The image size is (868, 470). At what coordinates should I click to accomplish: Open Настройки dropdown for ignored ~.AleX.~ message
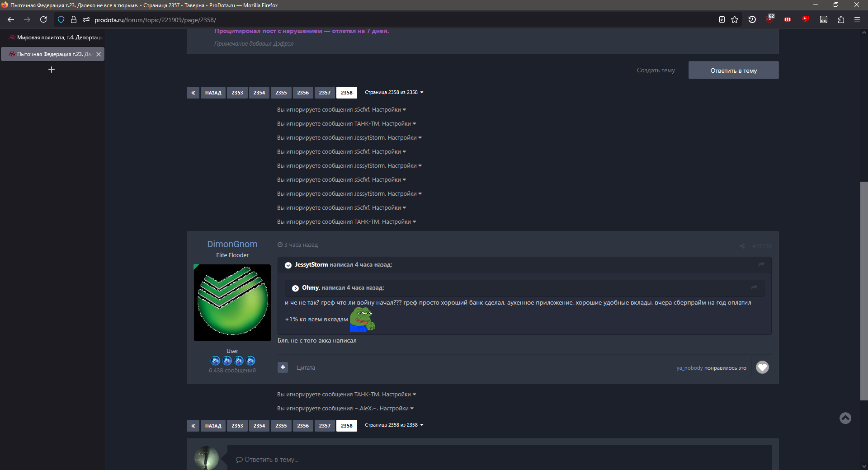coord(396,409)
